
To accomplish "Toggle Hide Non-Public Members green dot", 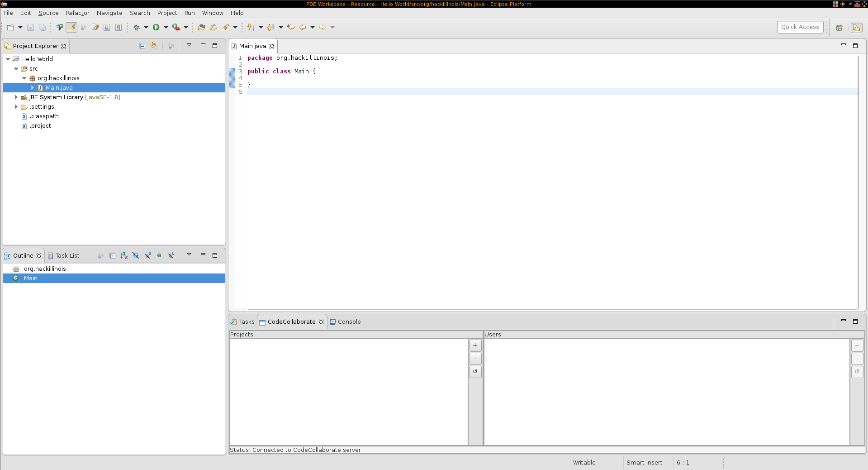I will coord(159,255).
